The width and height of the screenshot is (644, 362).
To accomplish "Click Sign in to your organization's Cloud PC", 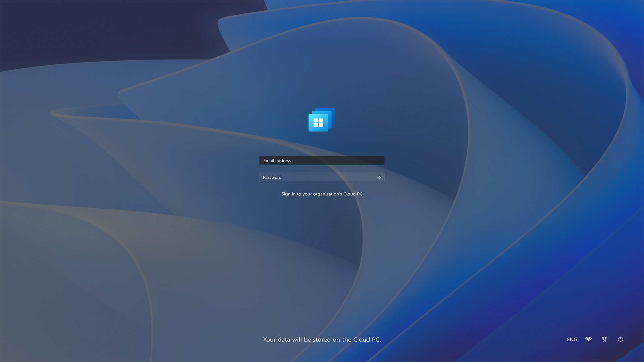I will click(322, 194).
